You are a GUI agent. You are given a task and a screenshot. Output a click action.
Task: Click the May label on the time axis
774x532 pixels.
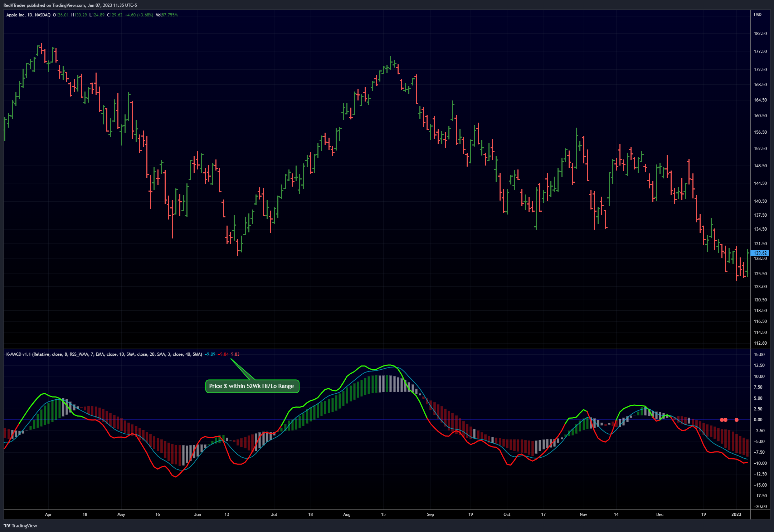pos(121,514)
